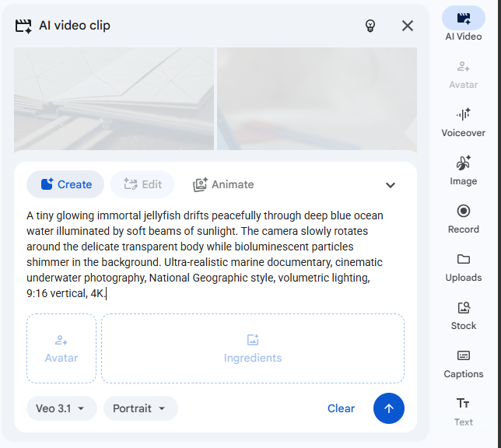Open the Portrait aspect ratio dropdown
The image size is (501, 448).
[141, 408]
